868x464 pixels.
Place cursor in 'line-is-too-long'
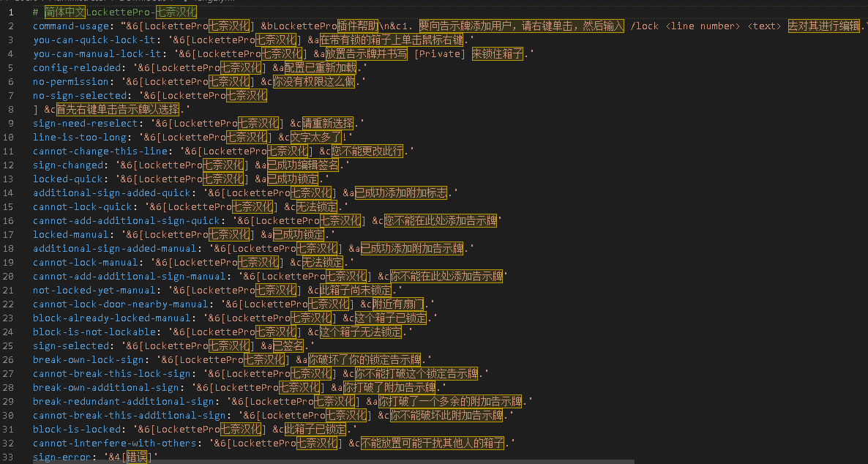(x=79, y=137)
